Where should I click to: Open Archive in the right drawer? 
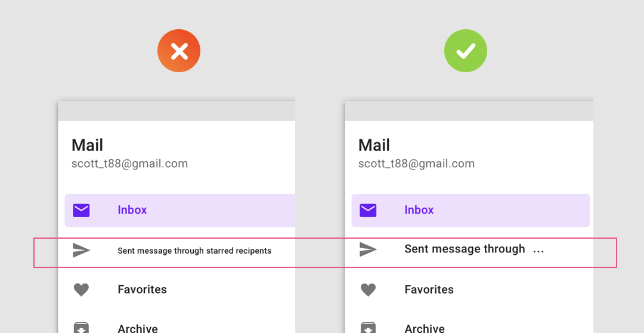click(x=425, y=328)
